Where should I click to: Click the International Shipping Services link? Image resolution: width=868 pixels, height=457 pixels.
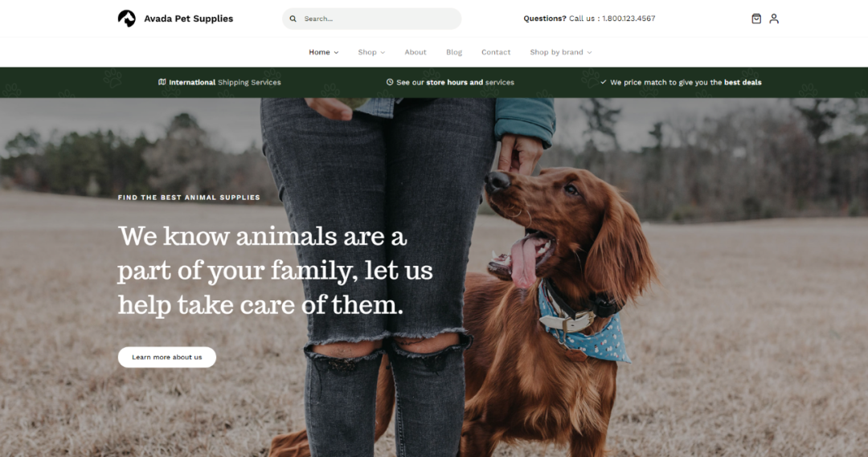coord(225,82)
